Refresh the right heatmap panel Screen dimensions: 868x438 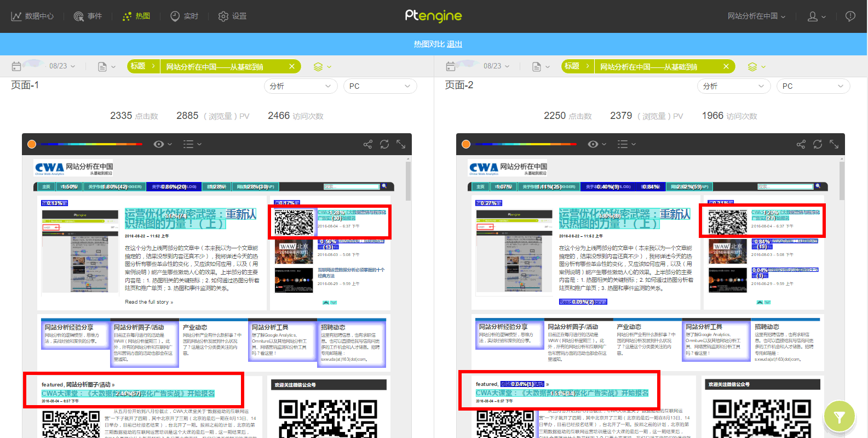coord(818,144)
